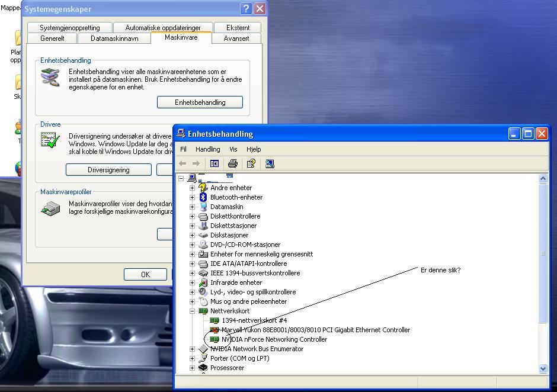Expand the Prosessorer node

pos(192,368)
